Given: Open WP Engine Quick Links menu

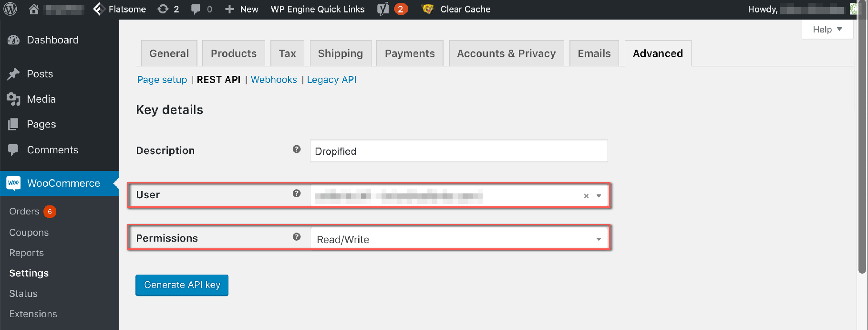Looking at the screenshot, I should pyautogui.click(x=318, y=9).
